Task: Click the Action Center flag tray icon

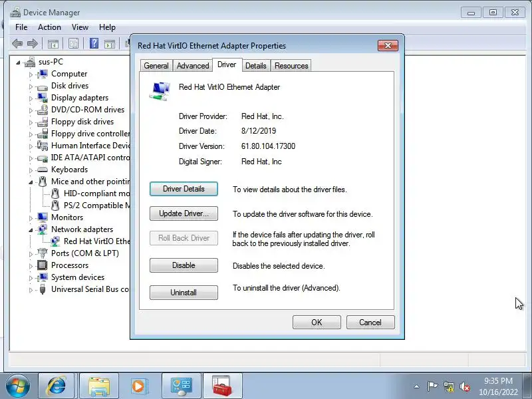Action: click(432, 386)
